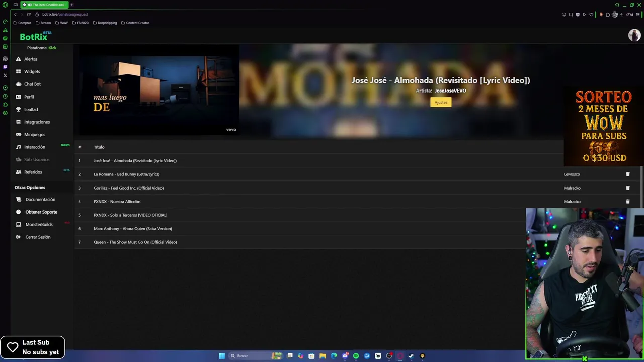The width and height of the screenshot is (644, 362).
Task: Open the Content Creator bookmarks folder
Action: tap(135, 23)
